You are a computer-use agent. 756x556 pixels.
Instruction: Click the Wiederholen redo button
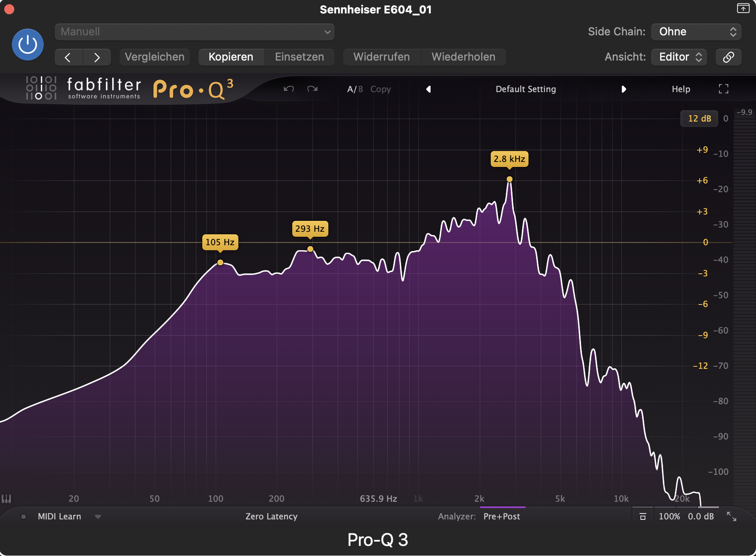[463, 57]
